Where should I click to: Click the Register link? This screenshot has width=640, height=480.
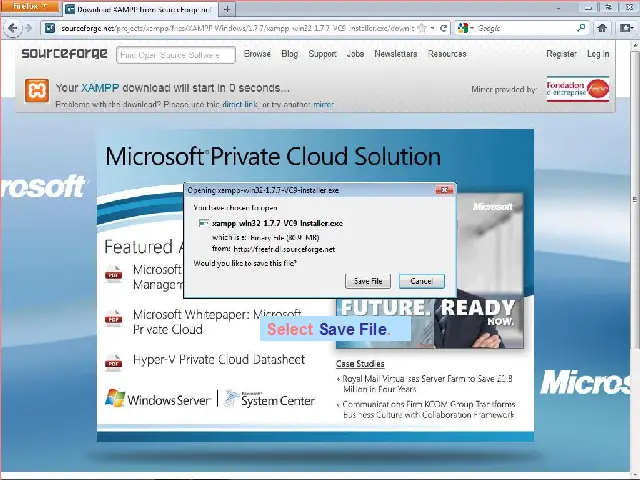[x=561, y=54]
